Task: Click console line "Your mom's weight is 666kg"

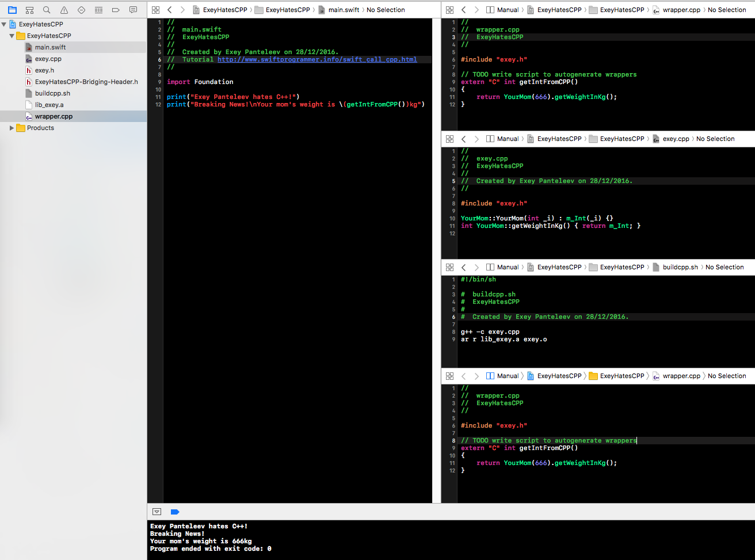Action: click(201, 541)
